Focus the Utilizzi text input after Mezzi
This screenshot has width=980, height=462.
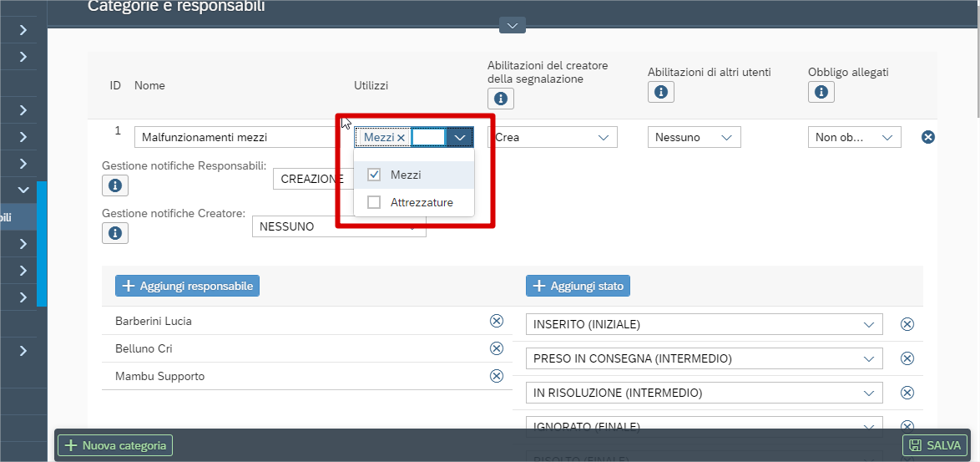click(x=428, y=137)
